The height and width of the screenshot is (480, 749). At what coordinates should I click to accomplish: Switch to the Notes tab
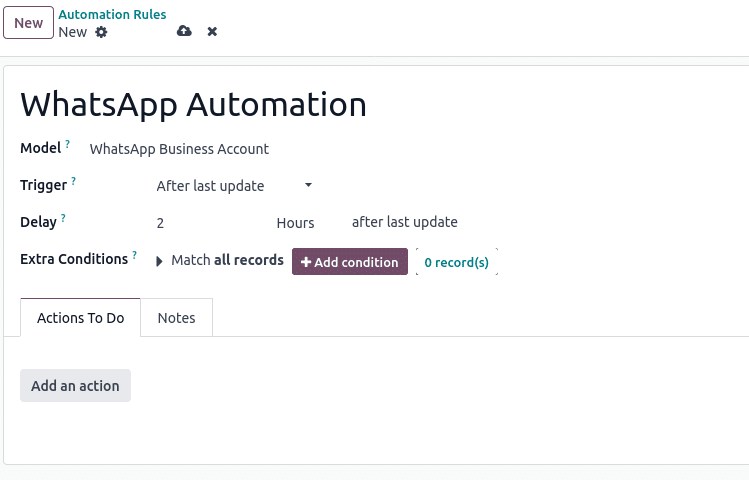pos(176,318)
